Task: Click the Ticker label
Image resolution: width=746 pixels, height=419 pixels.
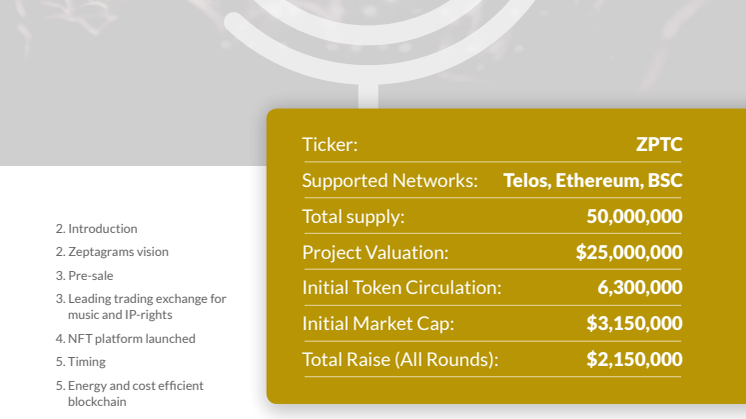Action: point(330,145)
